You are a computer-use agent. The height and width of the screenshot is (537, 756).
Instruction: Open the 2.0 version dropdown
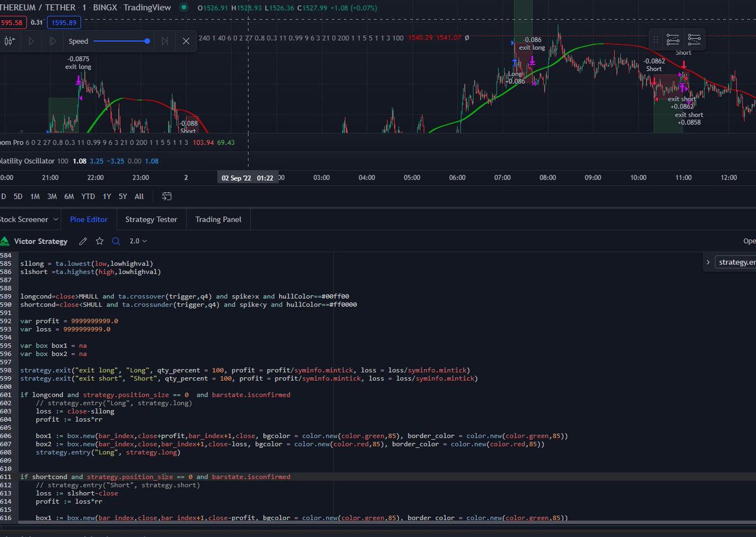tap(138, 241)
